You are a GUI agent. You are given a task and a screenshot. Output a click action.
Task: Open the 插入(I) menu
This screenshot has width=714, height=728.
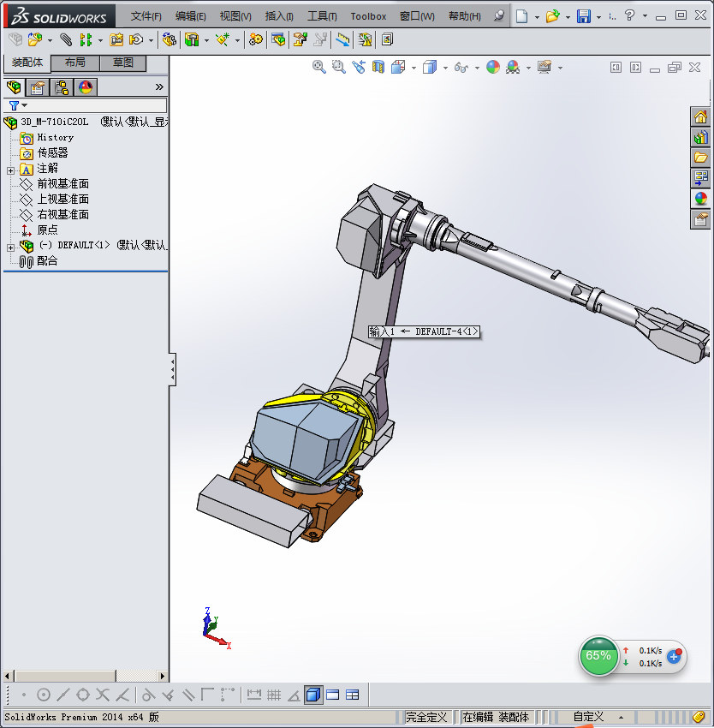tap(279, 16)
